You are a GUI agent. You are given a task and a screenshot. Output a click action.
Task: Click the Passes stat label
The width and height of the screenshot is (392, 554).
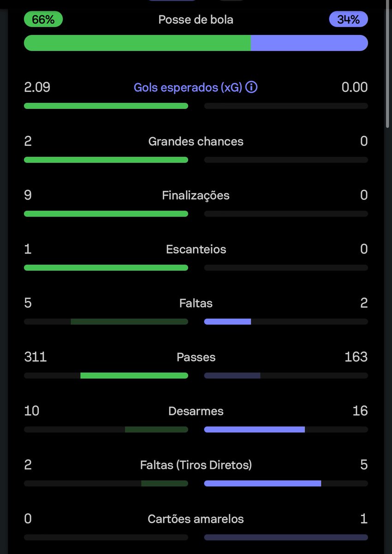tap(196, 357)
